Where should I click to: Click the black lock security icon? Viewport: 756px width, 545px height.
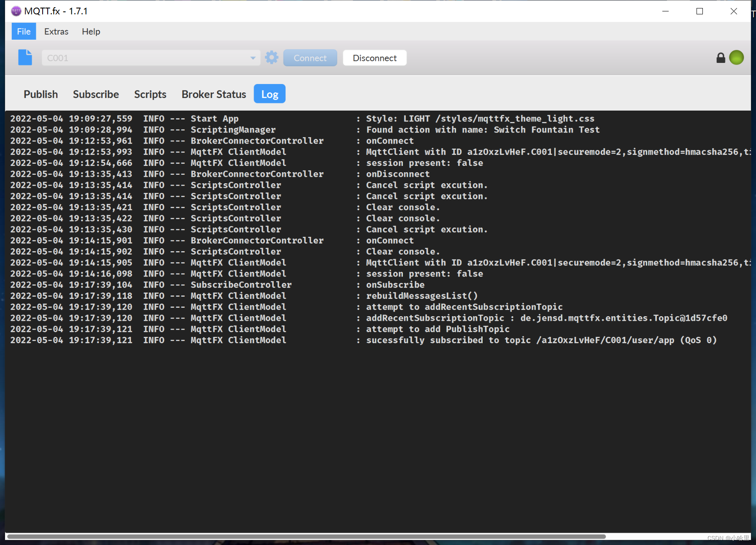(721, 58)
